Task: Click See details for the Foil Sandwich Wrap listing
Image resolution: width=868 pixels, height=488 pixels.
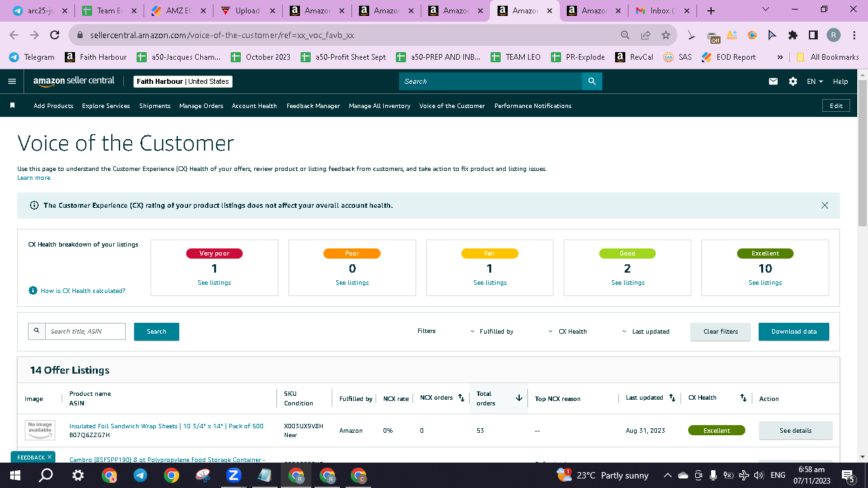Action: (x=796, y=430)
